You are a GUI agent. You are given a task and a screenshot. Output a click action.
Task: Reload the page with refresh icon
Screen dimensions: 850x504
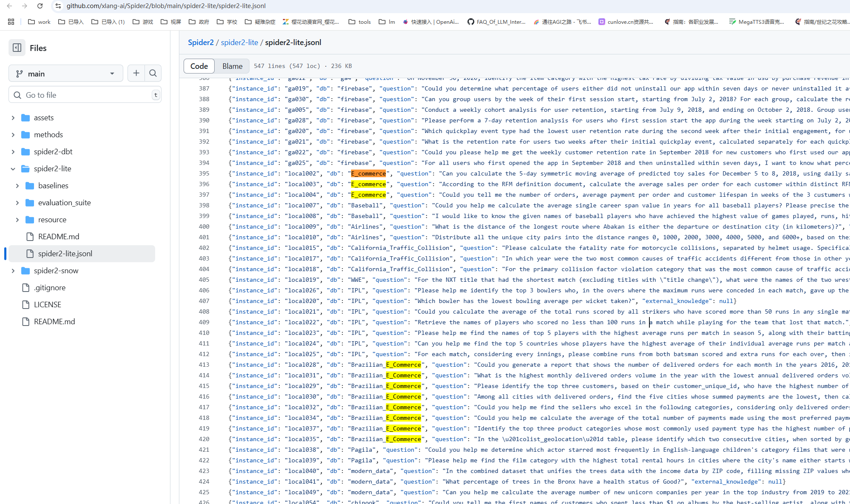[40, 6]
